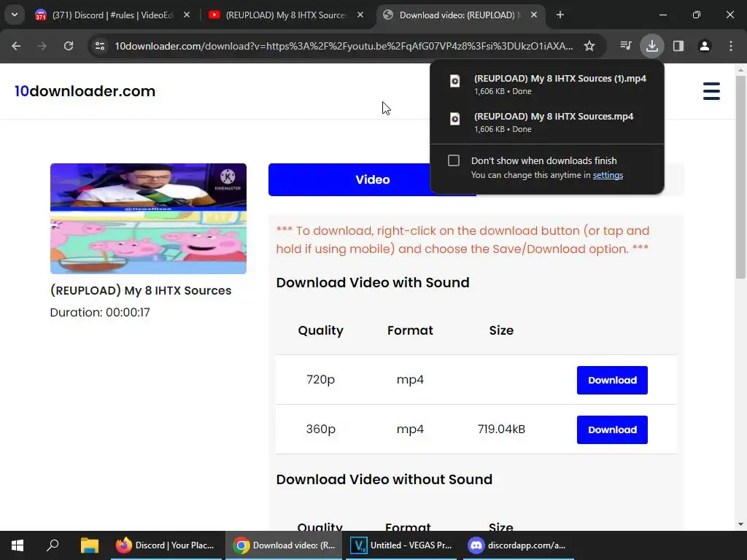Go forward with the forward arrow
Image resolution: width=747 pixels, height=560 pixels.
pos(42,46)
